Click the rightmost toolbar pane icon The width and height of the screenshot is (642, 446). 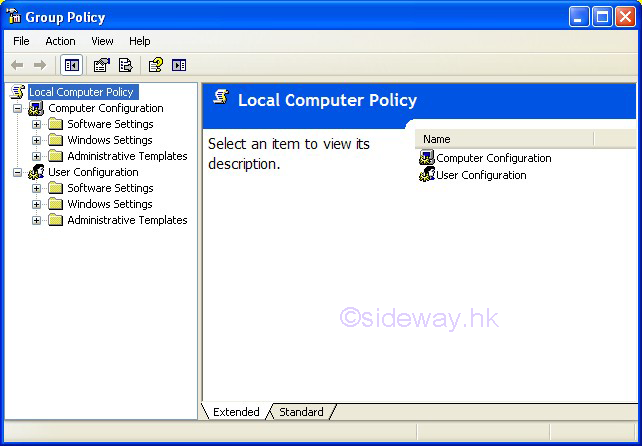point(179,65)
